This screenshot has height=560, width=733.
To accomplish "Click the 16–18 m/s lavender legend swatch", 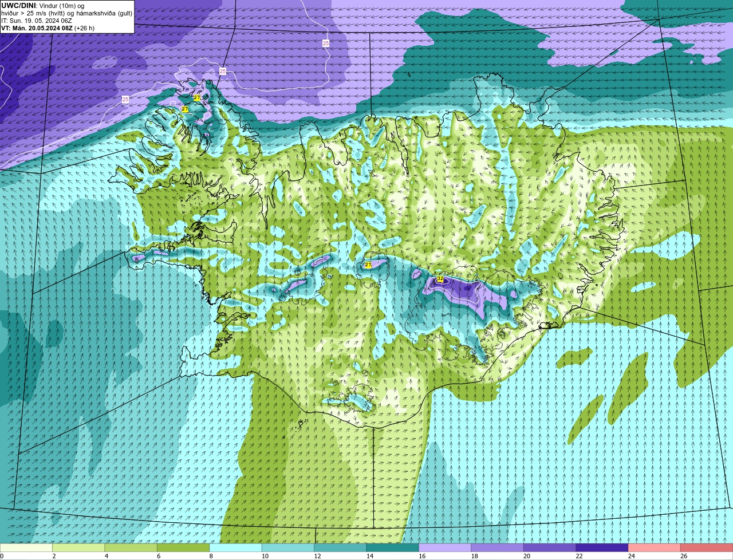I will click(x=445, y=548).
